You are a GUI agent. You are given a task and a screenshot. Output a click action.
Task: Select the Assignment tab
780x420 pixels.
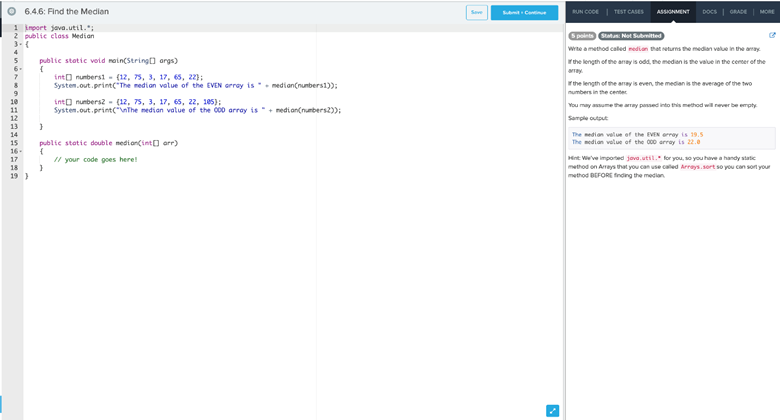(x=672, y=11)
